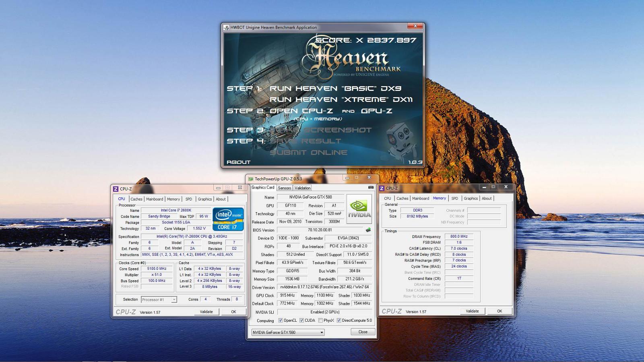Click the DRAM Frequency 800.0 MHz field
644x362 pixels.
pos(459,237)
